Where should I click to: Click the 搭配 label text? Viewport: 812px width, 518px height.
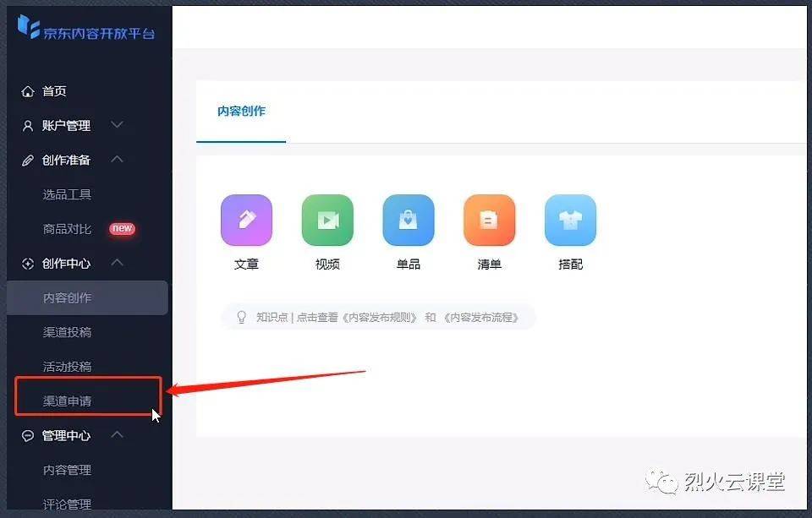tap(570, 264)
